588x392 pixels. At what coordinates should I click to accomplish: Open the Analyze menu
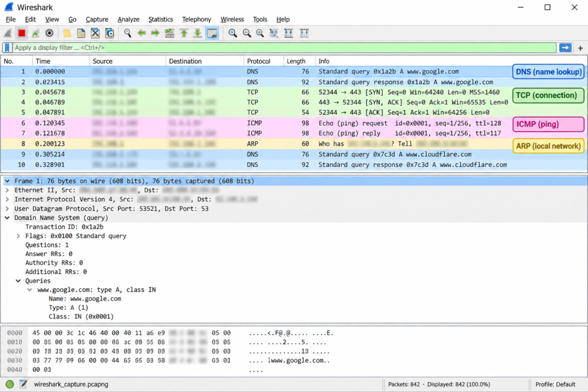point(128,20)
